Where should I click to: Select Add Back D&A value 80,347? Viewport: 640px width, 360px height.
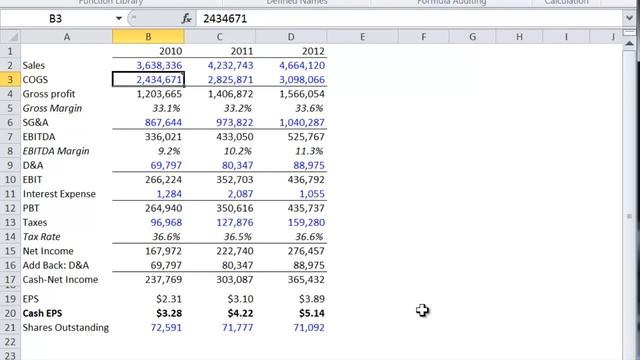coord(220,265)
